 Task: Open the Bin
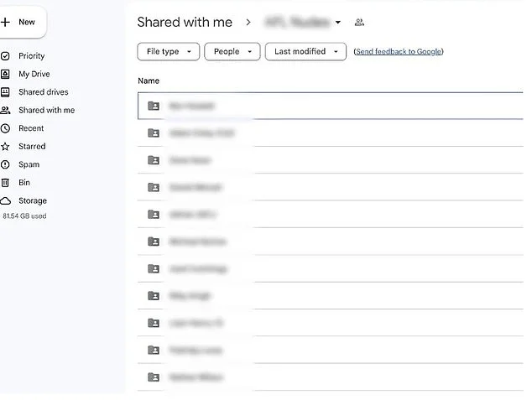[24, 182]
